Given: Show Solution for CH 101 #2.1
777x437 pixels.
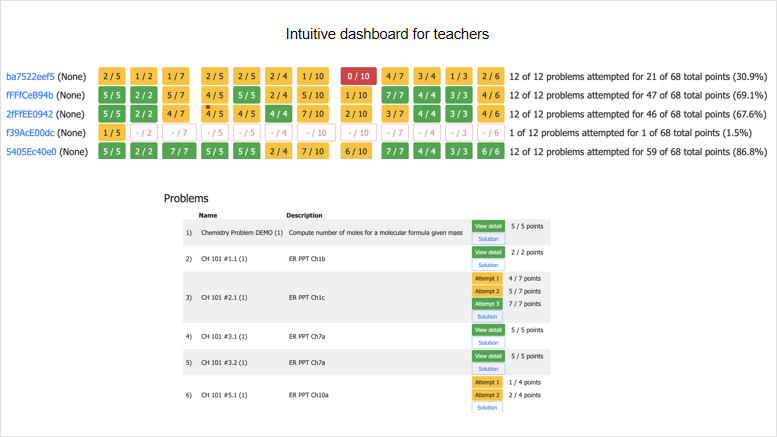Looking at the screenshot, I should (487, 316).
